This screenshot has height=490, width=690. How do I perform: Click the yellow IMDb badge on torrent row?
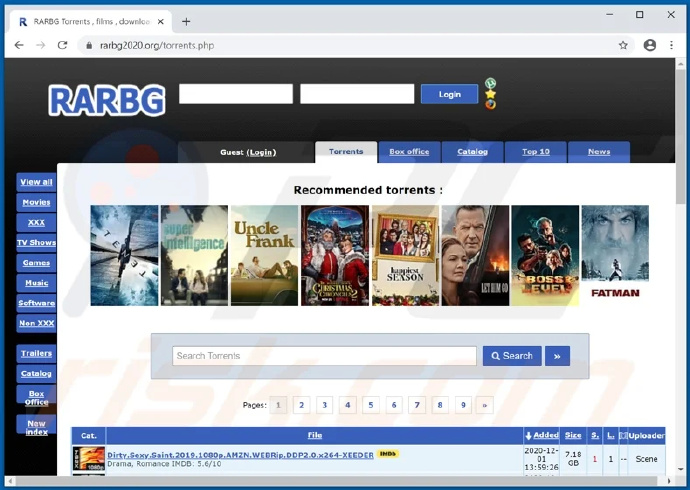[388, 454]
